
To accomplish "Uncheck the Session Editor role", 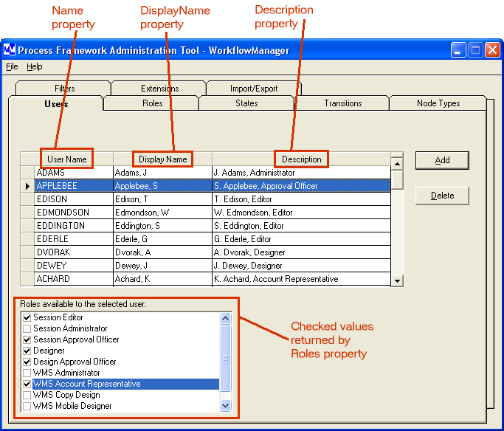I will [27, 318].
